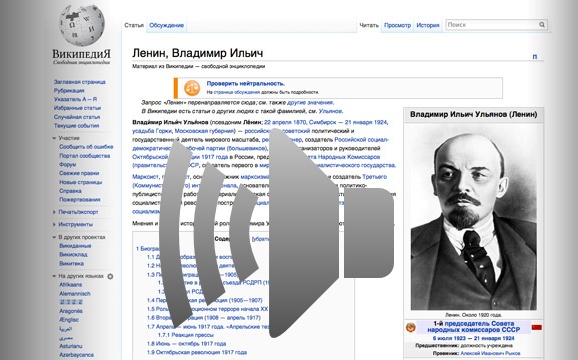Switch to Azərbaycanca language version
This screenshot has width=578, height=360.
tap(76, 355)
